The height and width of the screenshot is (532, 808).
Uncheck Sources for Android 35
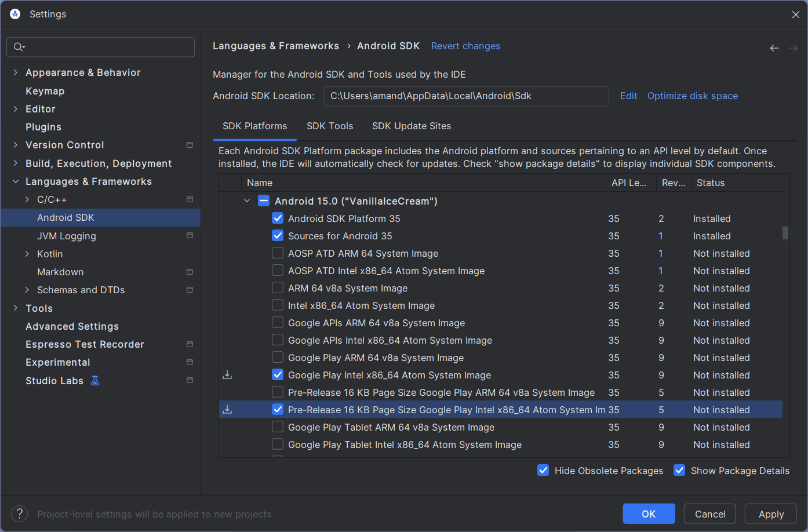278,236
